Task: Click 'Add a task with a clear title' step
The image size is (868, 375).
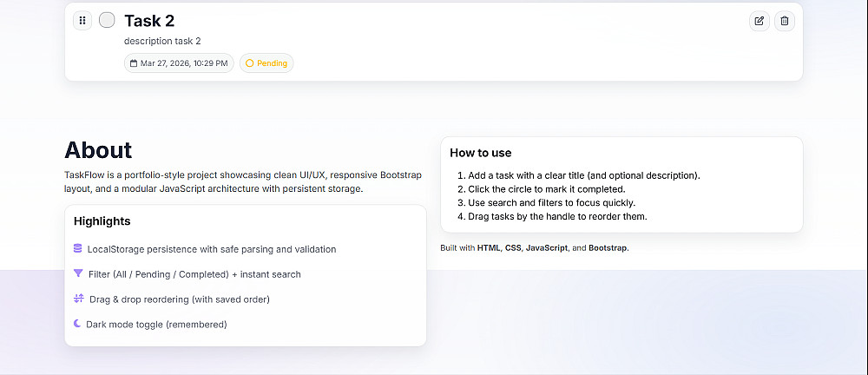Action: (x=584, y=175)
